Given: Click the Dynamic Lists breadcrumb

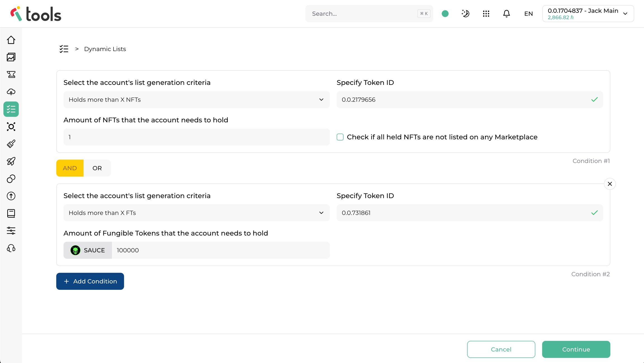Looking at the screenshot, I should pos(105,49).
